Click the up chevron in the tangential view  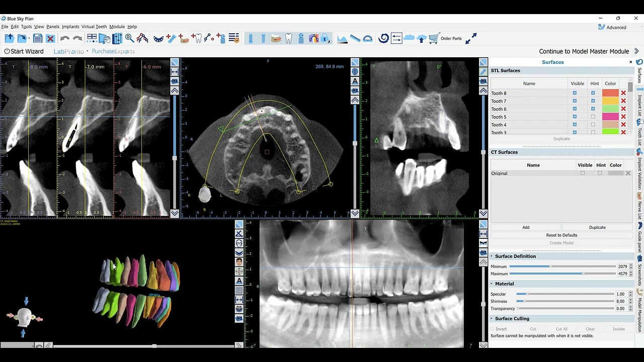point(483,90)
